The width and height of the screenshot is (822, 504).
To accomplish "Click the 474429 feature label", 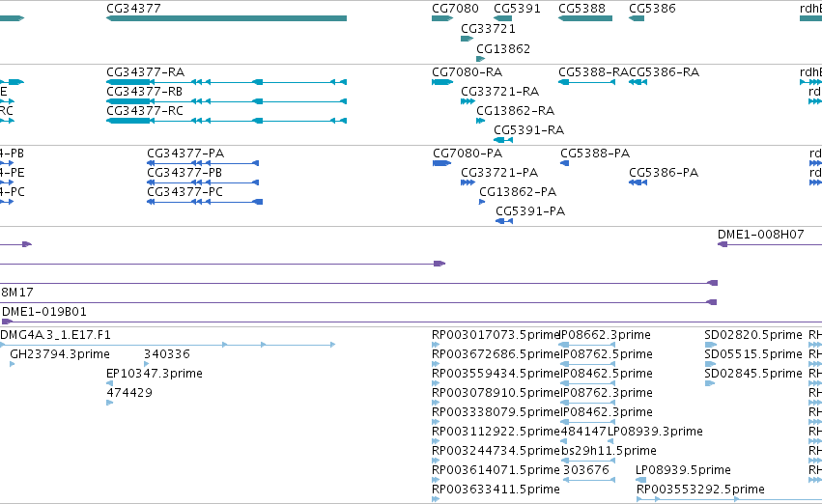I will [129, 392].
